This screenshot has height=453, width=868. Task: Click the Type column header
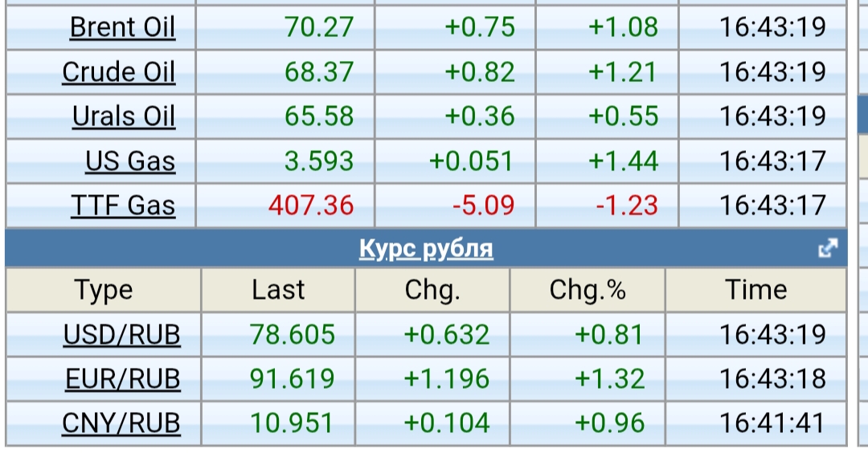(x=104, y=290)
